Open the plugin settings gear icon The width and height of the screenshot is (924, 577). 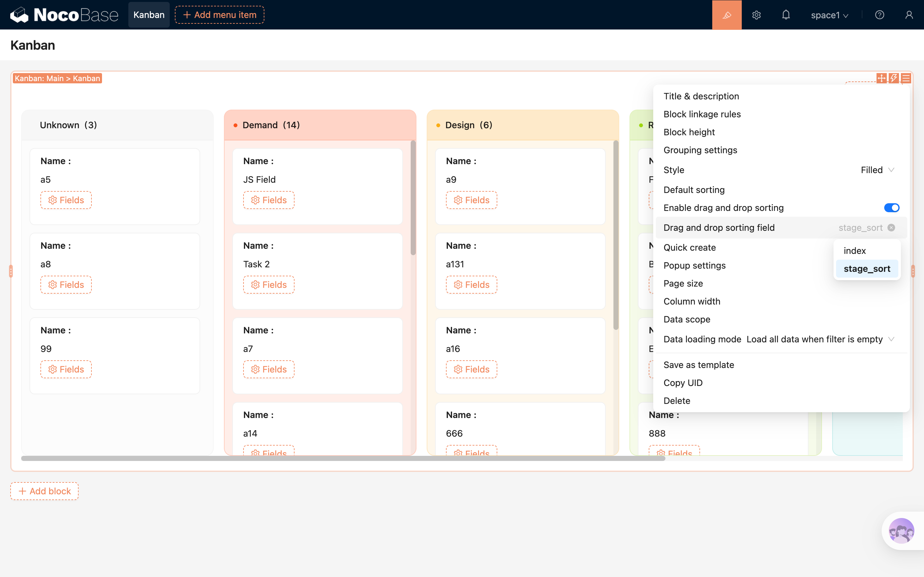coord(757,15)
